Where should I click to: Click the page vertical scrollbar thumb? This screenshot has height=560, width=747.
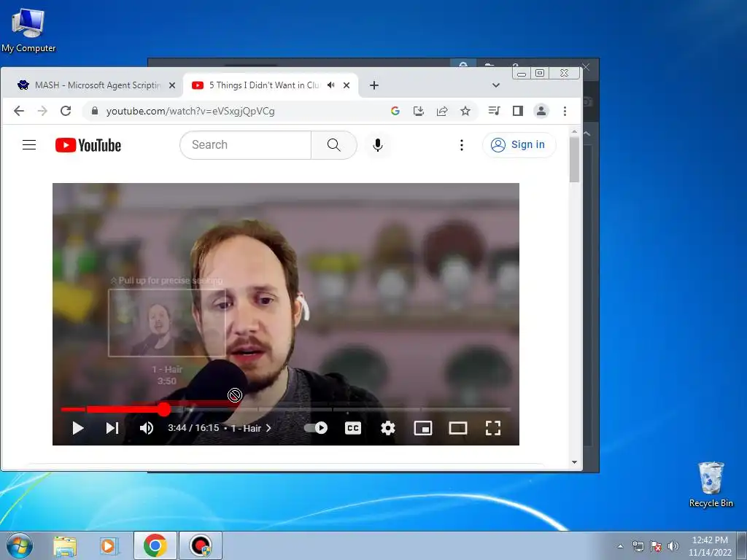(x=575, y=160)
